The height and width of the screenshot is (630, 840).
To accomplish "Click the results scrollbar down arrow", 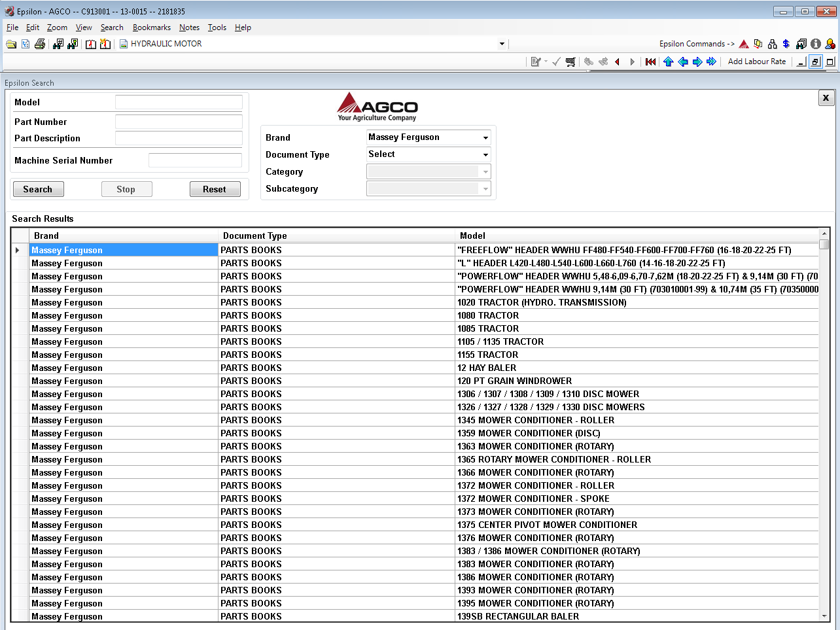I will [824, 616].
